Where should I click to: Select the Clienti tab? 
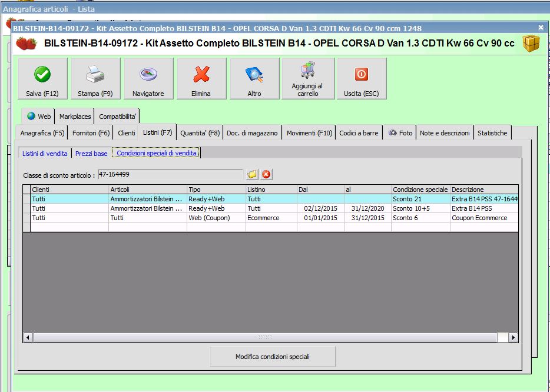point(126,133)
